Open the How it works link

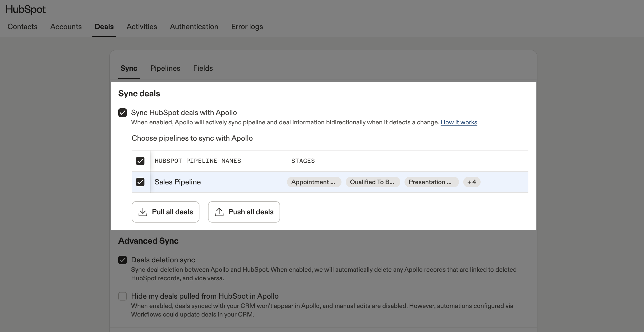459,122
